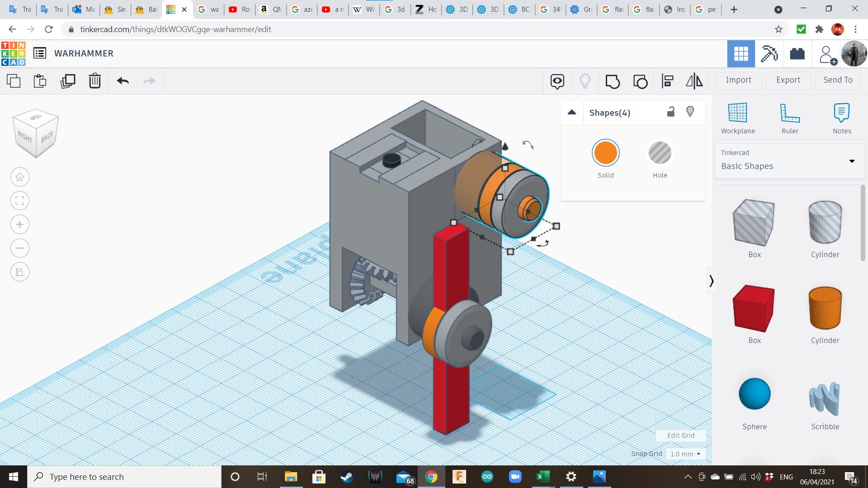The image size is (868, 488).
Task: Open the Send To menu
Action: tap(838, 80)
